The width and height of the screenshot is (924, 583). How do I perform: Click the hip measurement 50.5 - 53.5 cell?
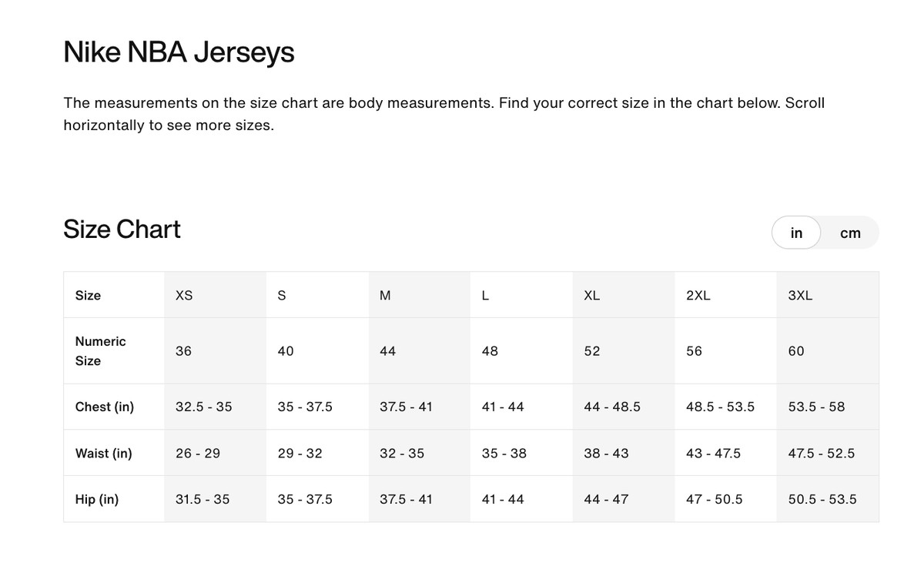click(822, 499)
